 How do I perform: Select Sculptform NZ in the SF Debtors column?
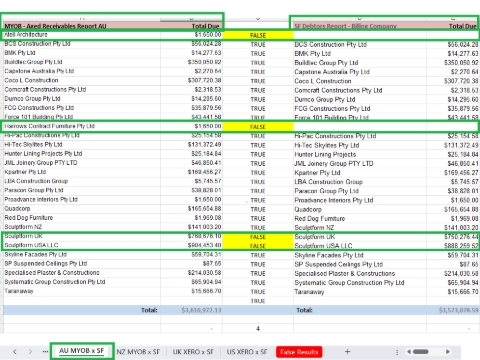click(314, 228)
